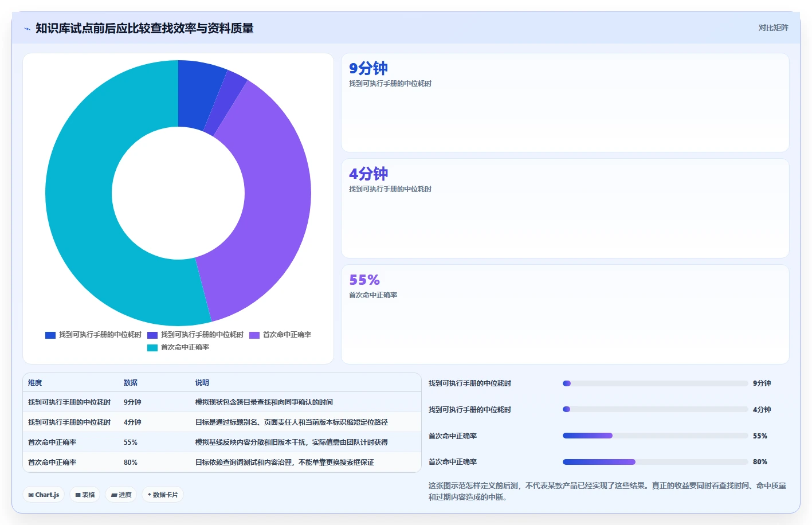The image size is (812, 525).
Task: Click the 首次命中正确率 caption in the 55% card
Action: coord(373,295)
